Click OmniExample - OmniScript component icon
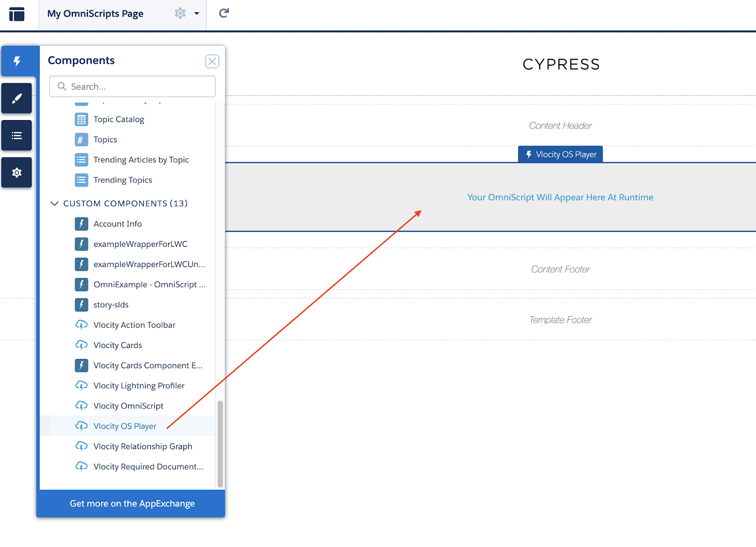The width and height of the screenshot is (756, 547). (81, 285)
